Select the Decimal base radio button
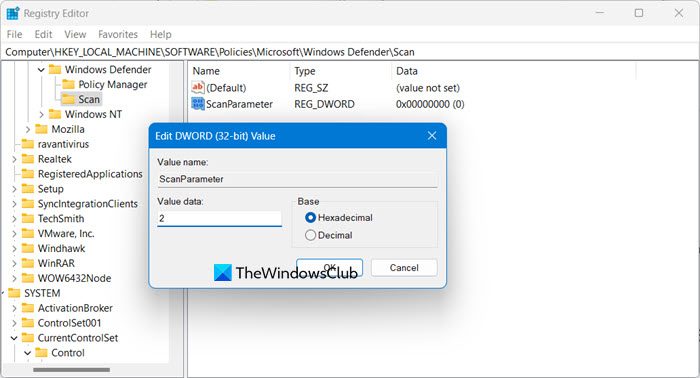The height and width of the screenshot is (378, 700). (x=310, y=235)
